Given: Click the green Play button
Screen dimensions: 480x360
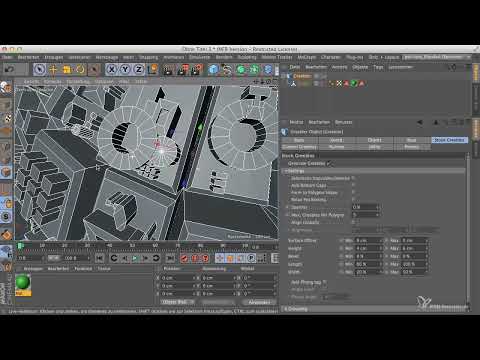Looking at the screenshot, I should point(135,258).
